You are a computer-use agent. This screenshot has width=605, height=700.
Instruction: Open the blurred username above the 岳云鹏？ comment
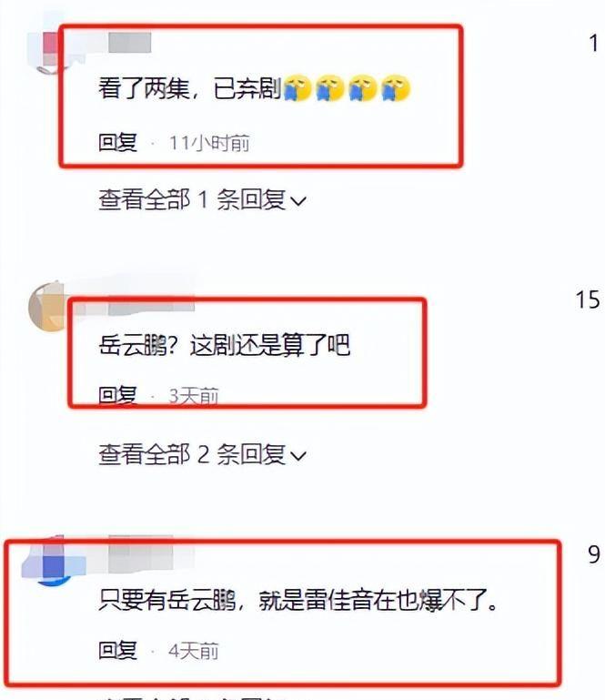coord(151,303)
